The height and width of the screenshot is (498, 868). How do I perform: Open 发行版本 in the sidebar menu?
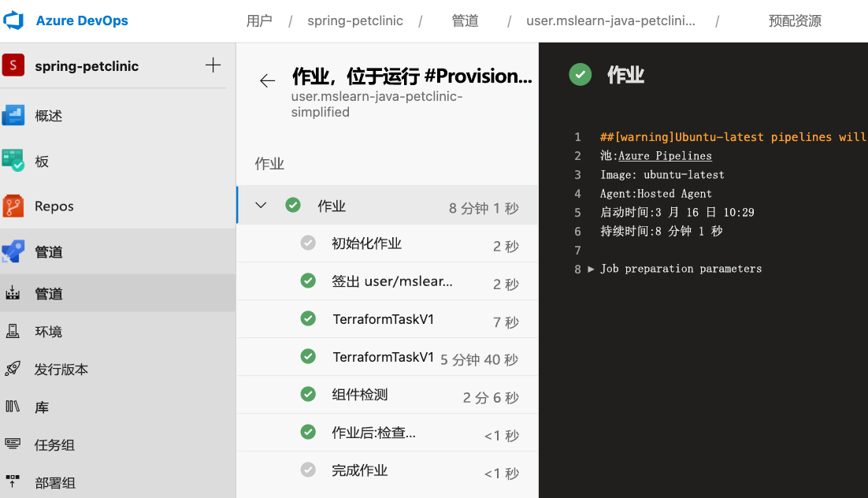(x=61, y=369)
